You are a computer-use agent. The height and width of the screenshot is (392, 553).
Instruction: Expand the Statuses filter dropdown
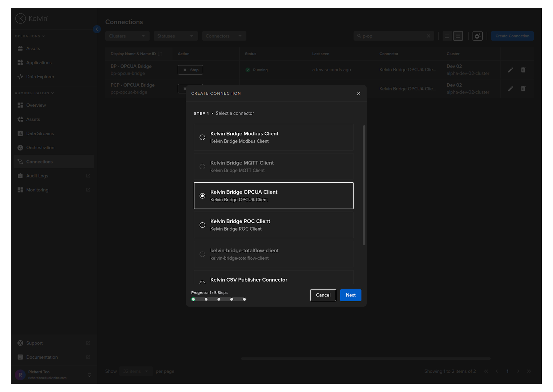(175, 36)
